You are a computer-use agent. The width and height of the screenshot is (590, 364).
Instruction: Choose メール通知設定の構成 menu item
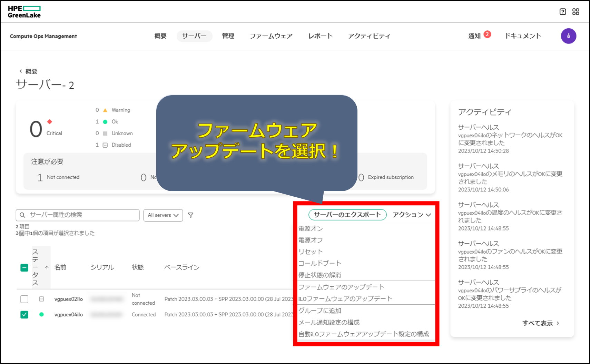click(329, 322)
